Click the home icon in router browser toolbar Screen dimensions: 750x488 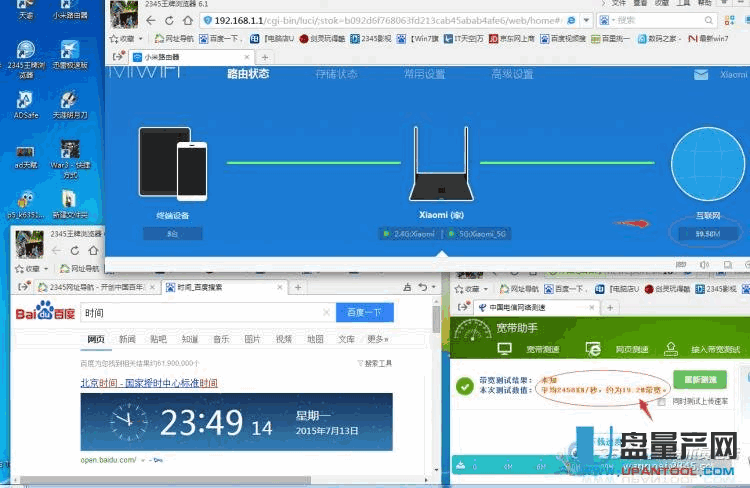pos(188,20)
